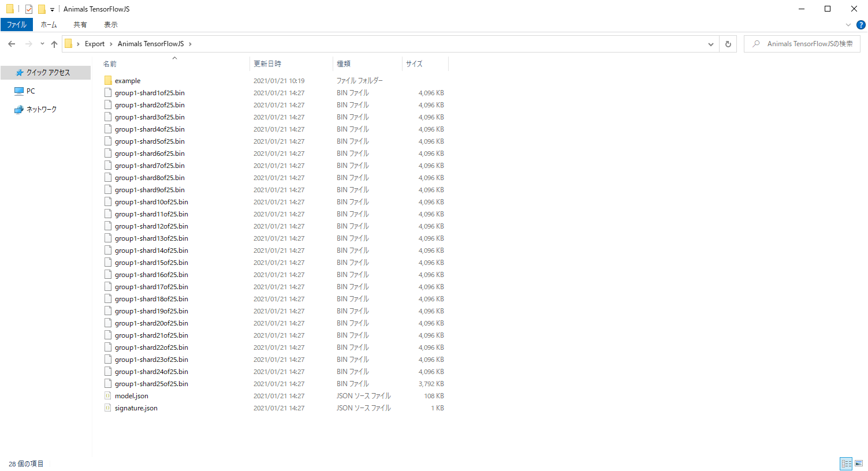Image resolution: width=868 pixels, height=471 pixels.
Task: Select クイック アクセス in the navigation pane
Action: 46,73
